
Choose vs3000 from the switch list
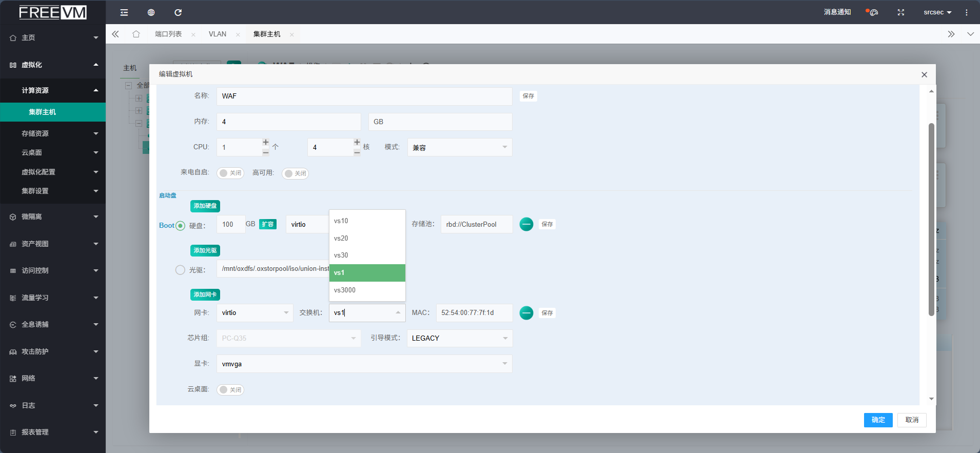click(x=345, y=290)
